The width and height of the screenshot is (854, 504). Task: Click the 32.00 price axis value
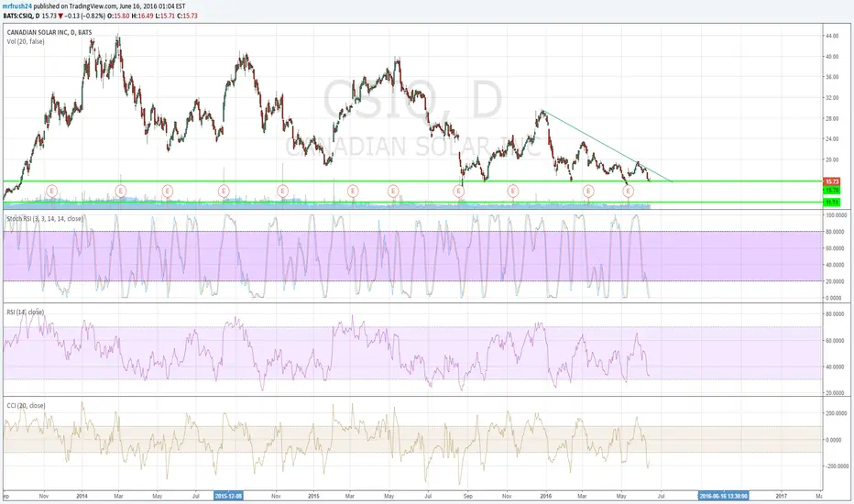[832, 97]
